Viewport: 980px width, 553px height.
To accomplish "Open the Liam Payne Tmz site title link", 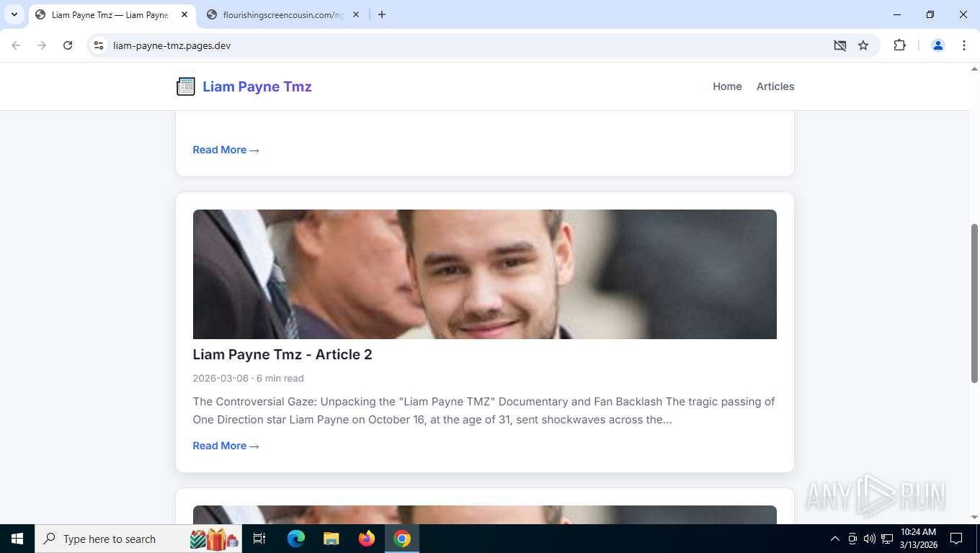I will 257,86.
